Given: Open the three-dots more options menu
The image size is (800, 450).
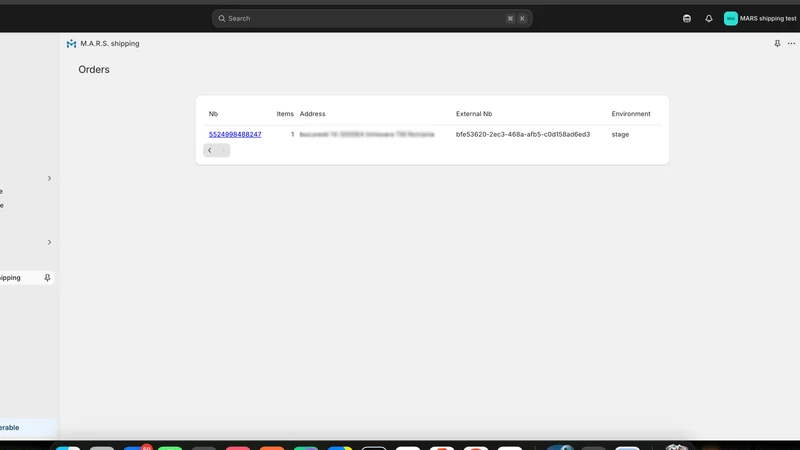Looking at the screenshot, I should 791,43.
